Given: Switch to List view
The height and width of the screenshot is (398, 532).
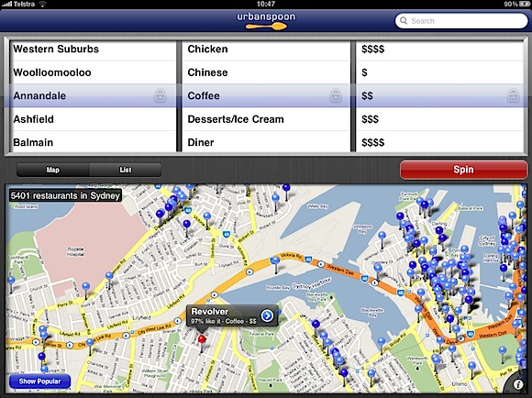Looking at the screenshot, I should pyautogui.click(x=125, y=170).
